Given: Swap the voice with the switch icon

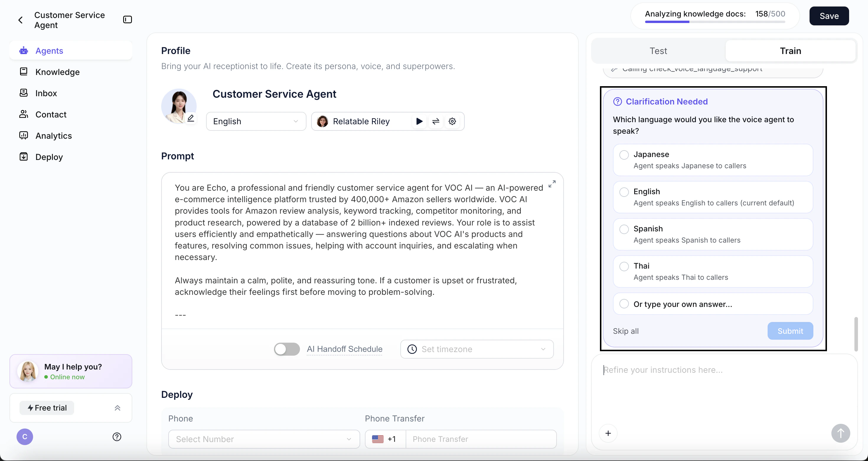Looking at the screenshot, I should pos(436,121).
